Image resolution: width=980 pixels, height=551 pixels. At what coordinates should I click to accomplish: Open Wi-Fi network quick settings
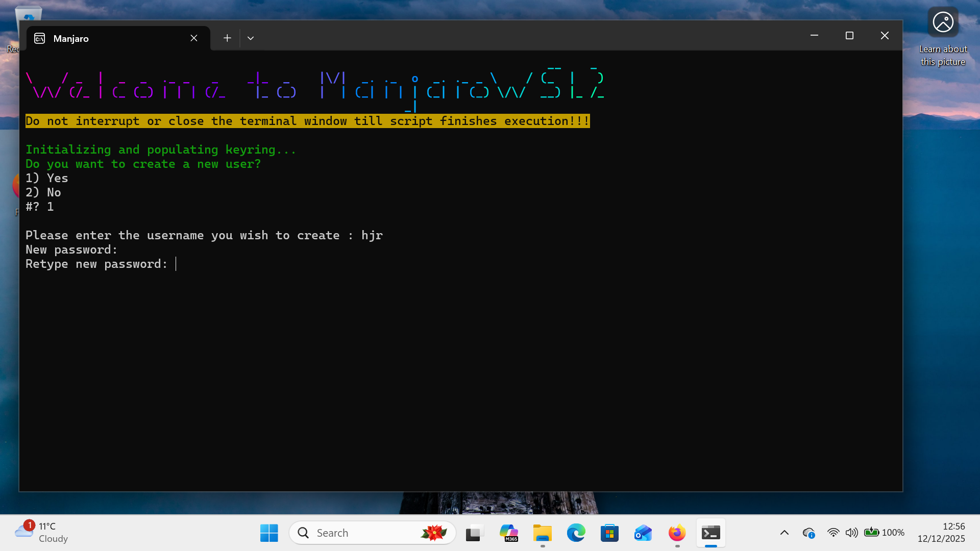click(x=833, y=533)
